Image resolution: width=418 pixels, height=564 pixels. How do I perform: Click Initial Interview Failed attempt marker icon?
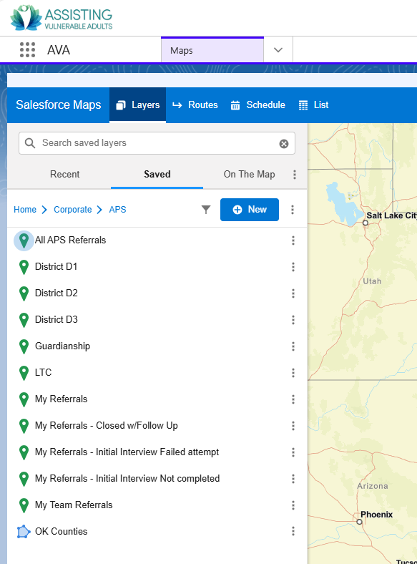click(24, 452)
